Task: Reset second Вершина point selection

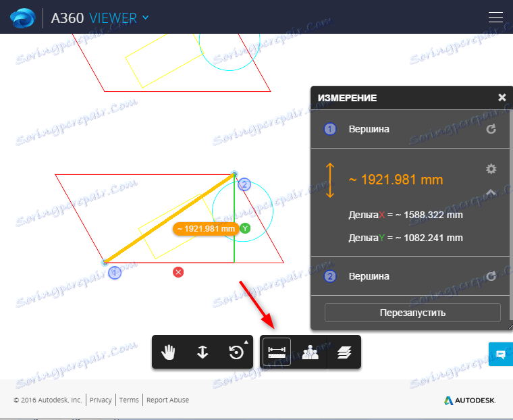Action: [491, 276]
